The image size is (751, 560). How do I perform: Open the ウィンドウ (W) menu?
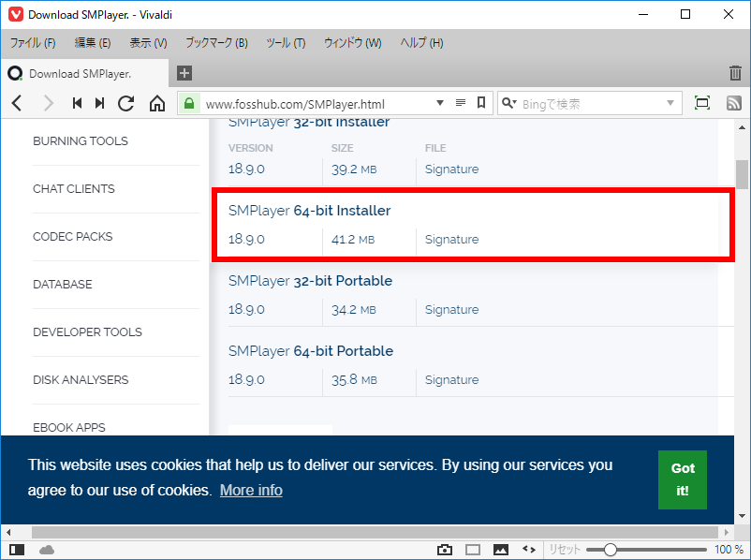(352, 43)
